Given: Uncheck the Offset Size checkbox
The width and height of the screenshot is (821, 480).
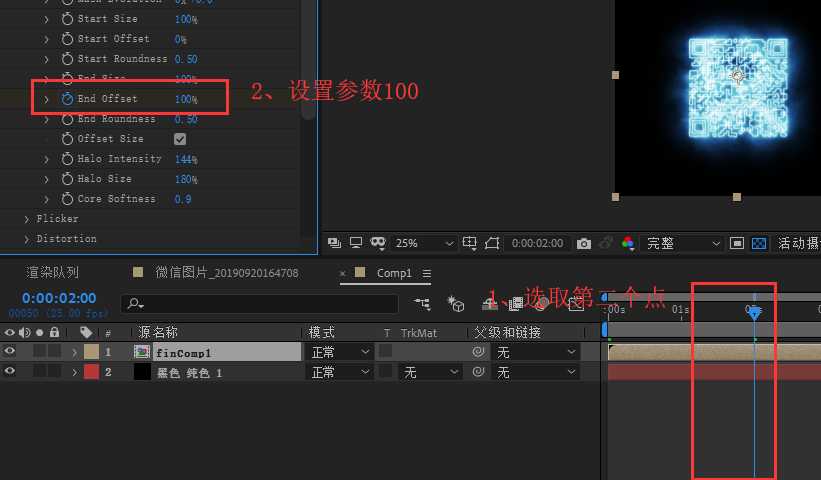Looking at the screenshot, I should tap(180, 139).
